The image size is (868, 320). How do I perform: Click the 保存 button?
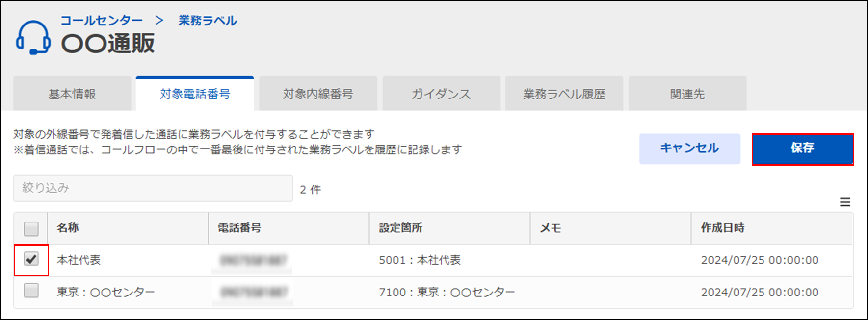click(x=803, y=148)
